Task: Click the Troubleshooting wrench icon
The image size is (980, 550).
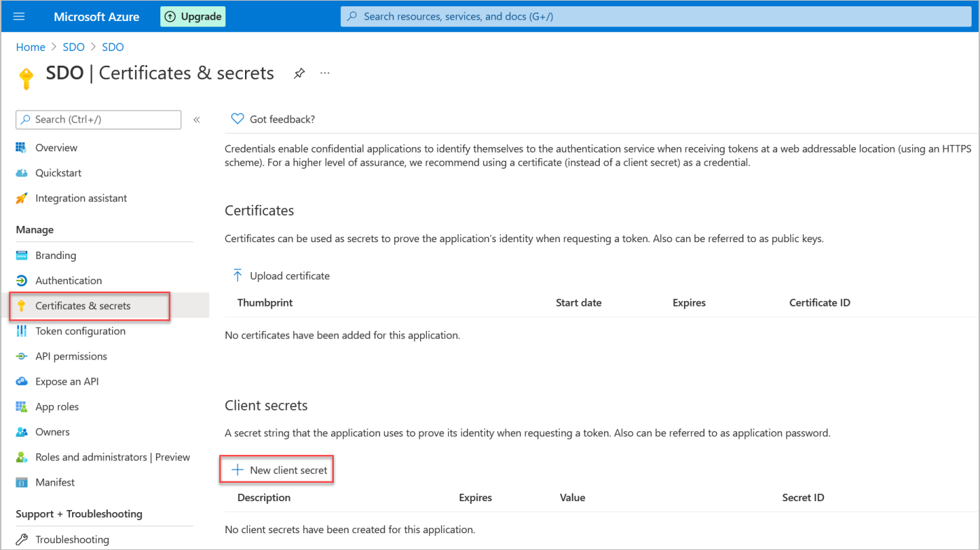Action: (x=22, y=540)
